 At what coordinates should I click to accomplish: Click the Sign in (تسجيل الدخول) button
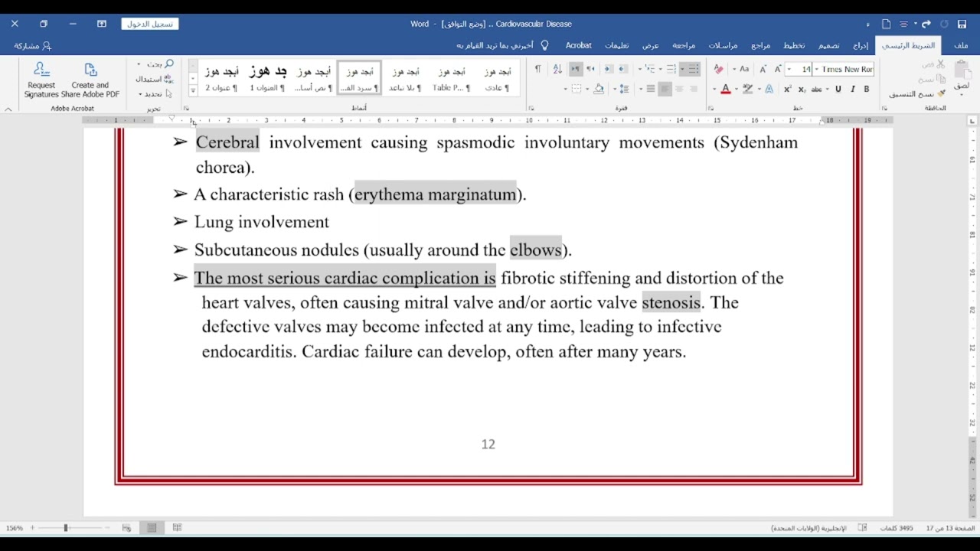click(150, 24)
